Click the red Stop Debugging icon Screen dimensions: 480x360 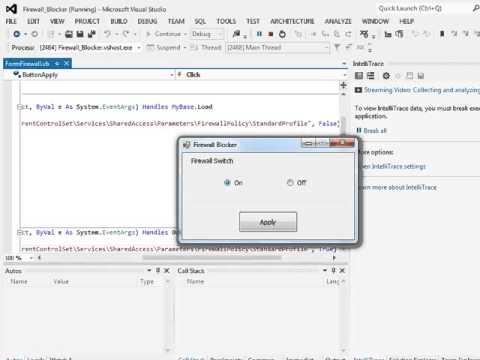point(271,34)
